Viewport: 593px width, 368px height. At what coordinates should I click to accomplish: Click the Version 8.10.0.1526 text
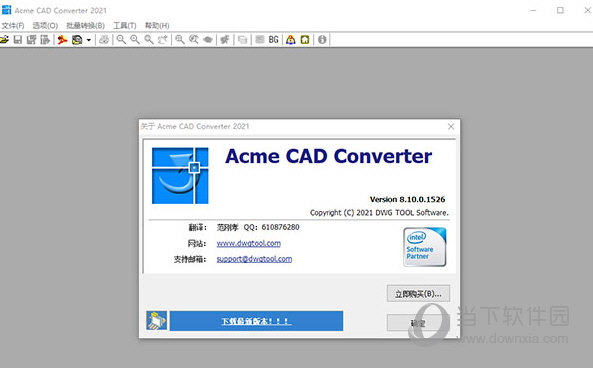coord(407,199)
